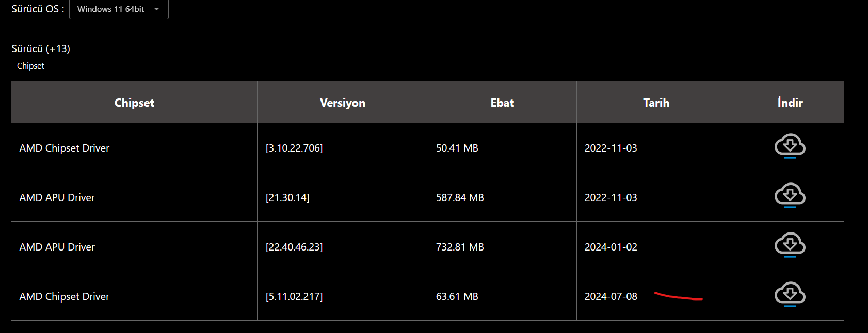The height and width of the screenshot is (333, 868).
Task: Download AMD Chipset Driver version 3.10.22.706
Action: pos(790,146)
